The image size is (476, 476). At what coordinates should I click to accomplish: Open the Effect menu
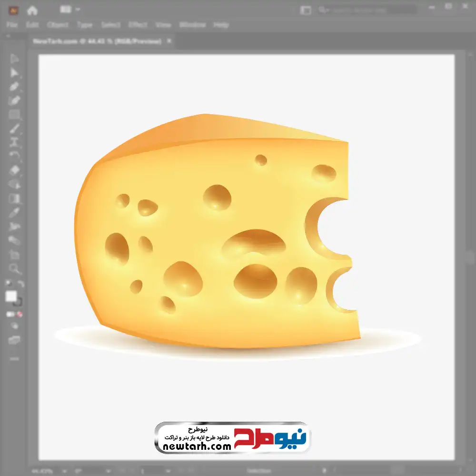pos(138,25)
